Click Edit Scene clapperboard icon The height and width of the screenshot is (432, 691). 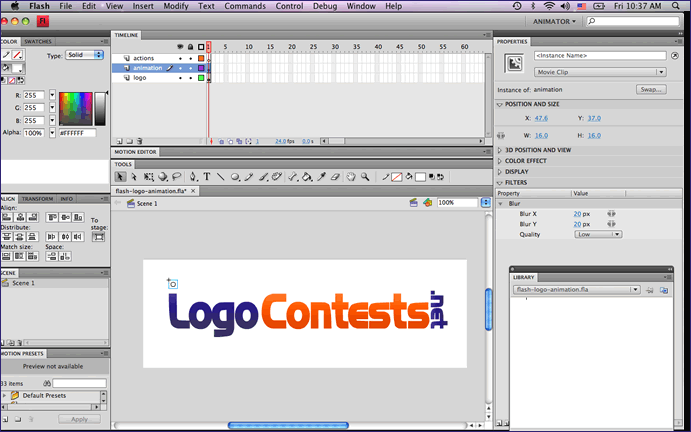coord(413,203)
